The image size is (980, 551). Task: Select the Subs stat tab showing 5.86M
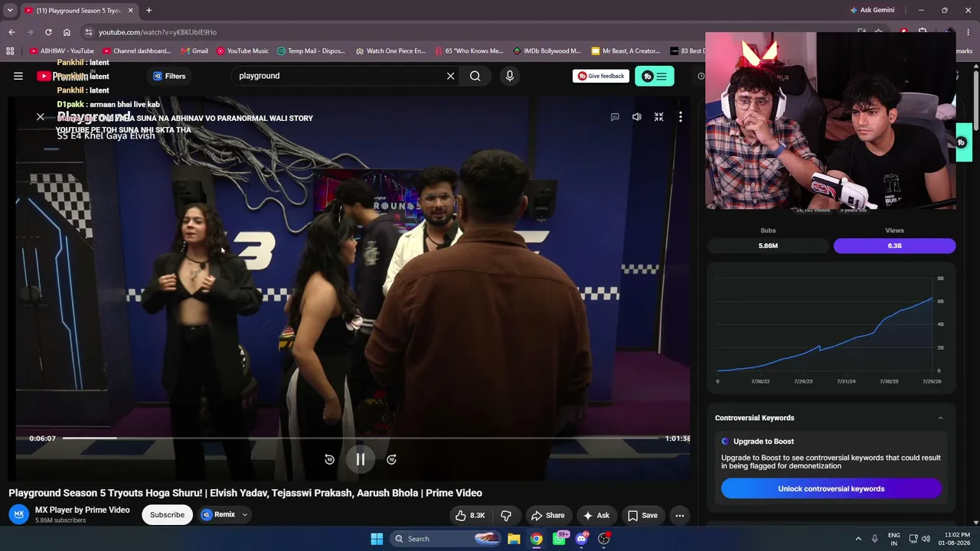[x=768, y=246]
